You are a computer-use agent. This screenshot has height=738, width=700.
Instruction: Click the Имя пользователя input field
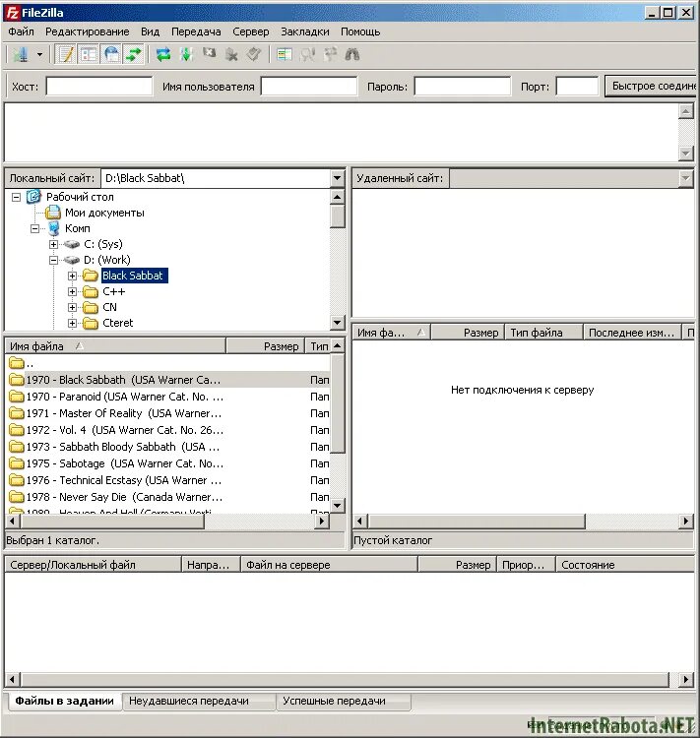tap(309, 87)
